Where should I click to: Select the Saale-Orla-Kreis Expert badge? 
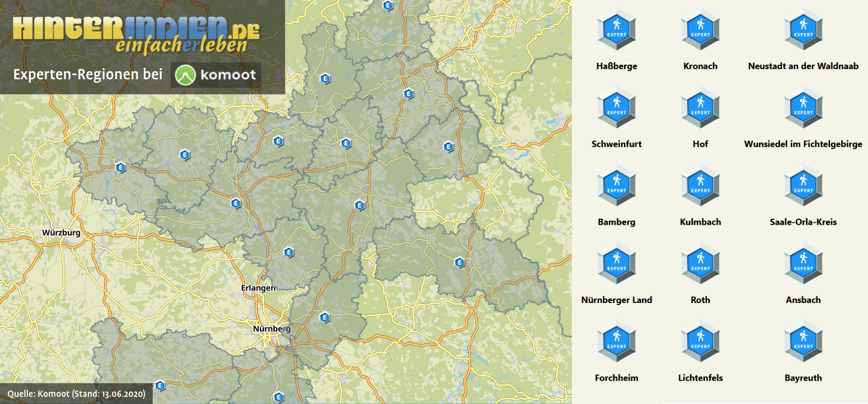[x=803, y=185]
